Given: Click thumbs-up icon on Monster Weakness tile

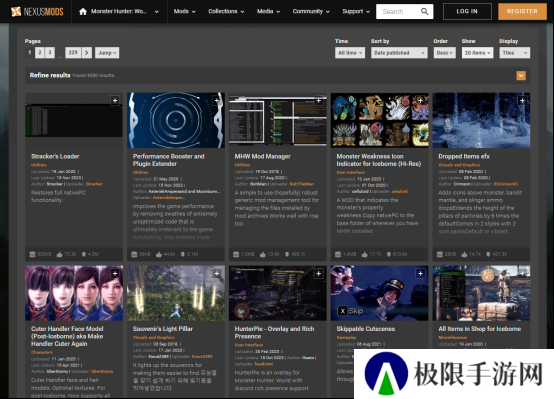Looking at the screenshot, I should 364,254.
